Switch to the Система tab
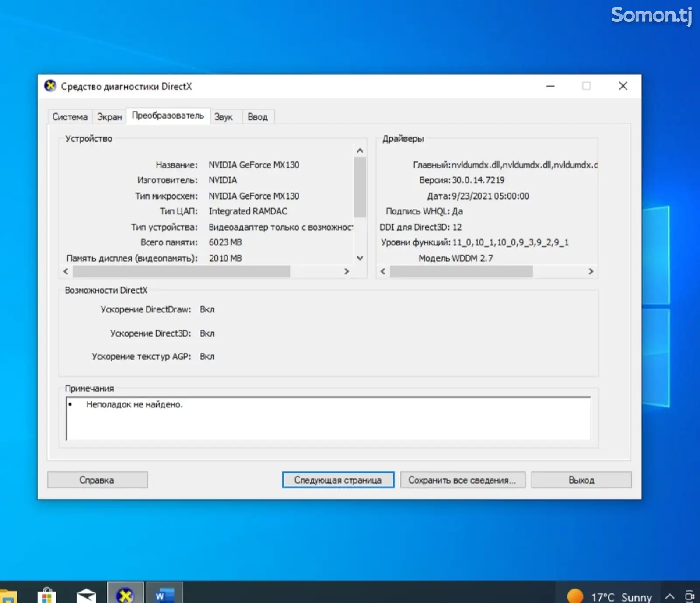This screenshot has height=603, width=700. pos(70,117)
